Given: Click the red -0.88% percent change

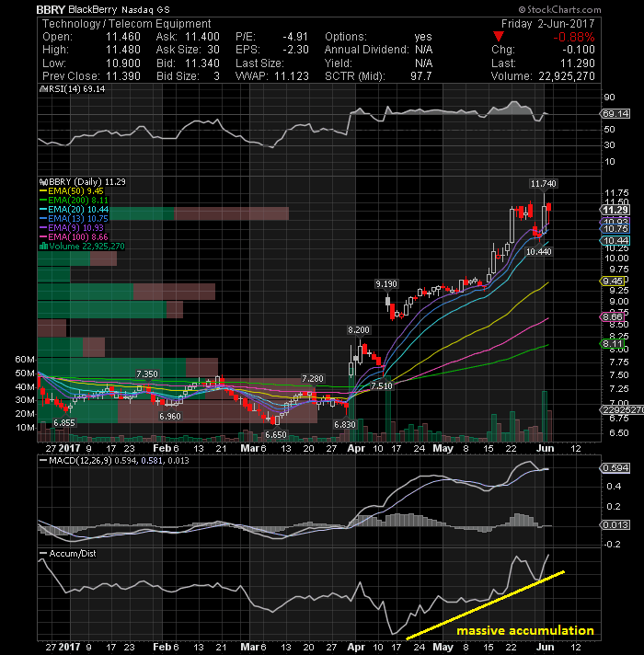Looking at the screenshot, I should click(x=574, y=37).
